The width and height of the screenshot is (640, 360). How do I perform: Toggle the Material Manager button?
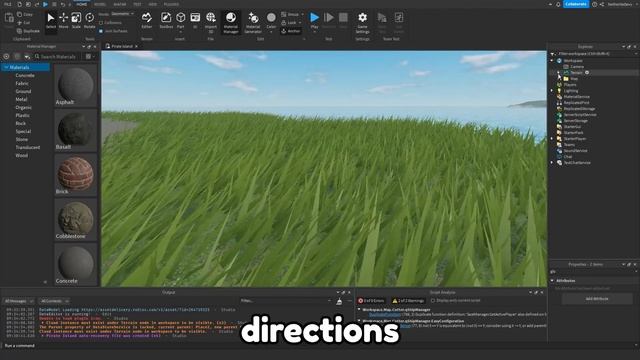pos(231,22)
